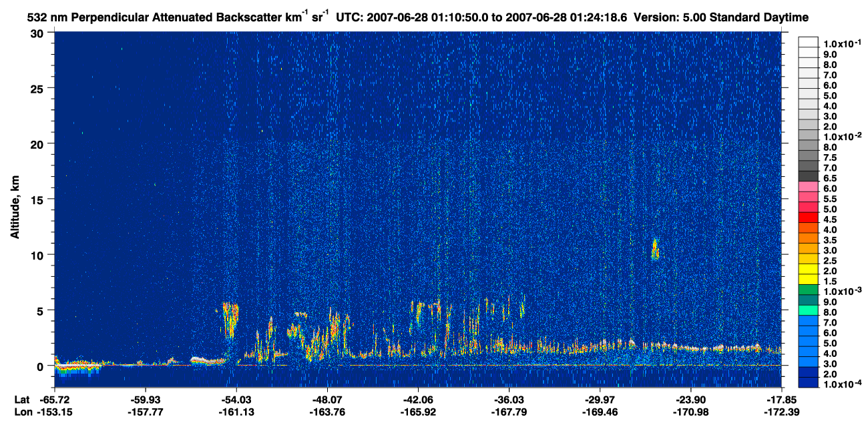Click longitude value -167.79
Viewport: 868px width, 445px height.
coord(509,412)
